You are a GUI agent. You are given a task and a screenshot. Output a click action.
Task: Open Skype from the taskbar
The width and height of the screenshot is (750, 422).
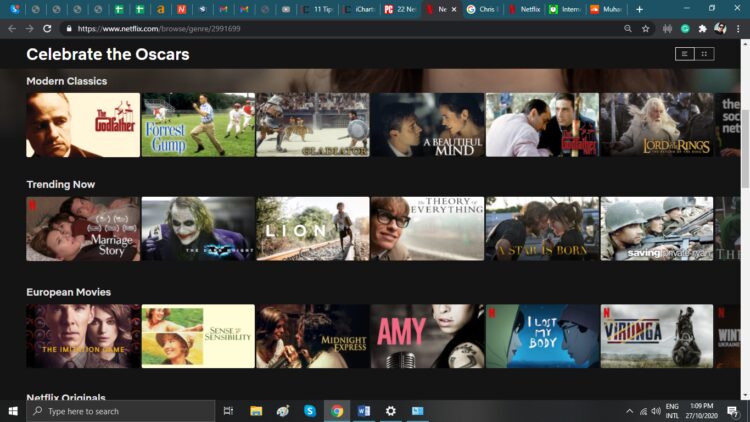click(309, 411)
